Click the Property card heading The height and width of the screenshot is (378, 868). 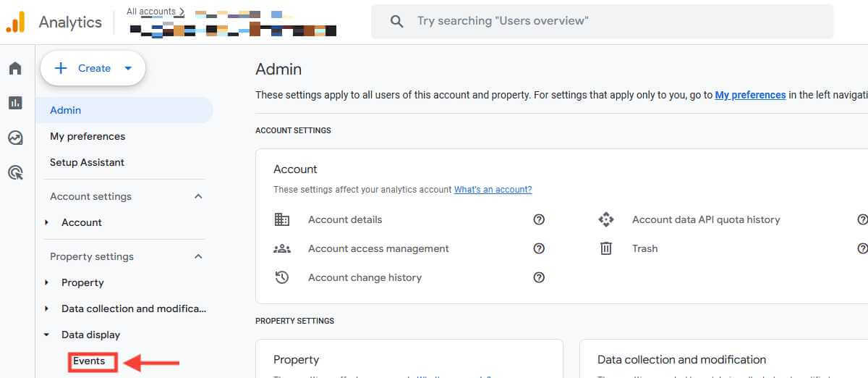tap(296, 359)
